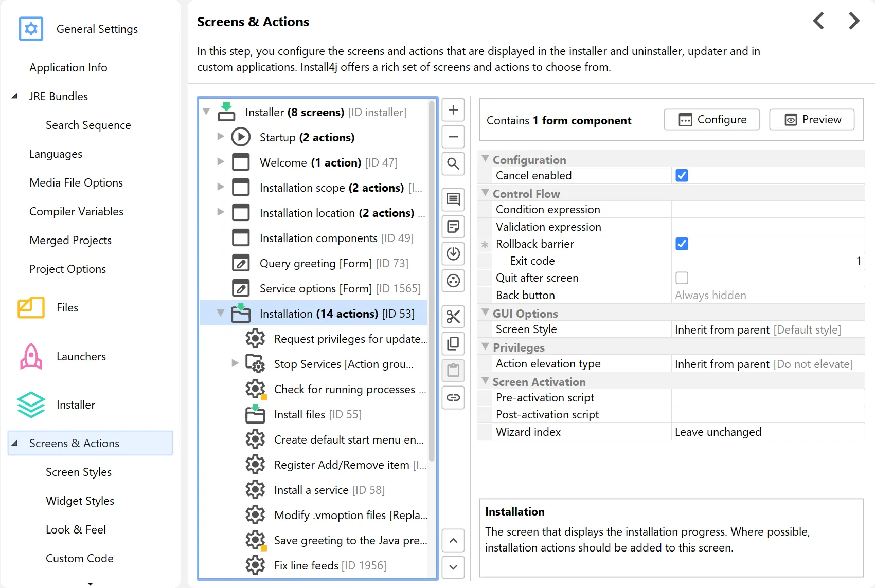875x588 pixels.
Task: Collapse the Installation (14 actions) node
Action: (221, 313)
